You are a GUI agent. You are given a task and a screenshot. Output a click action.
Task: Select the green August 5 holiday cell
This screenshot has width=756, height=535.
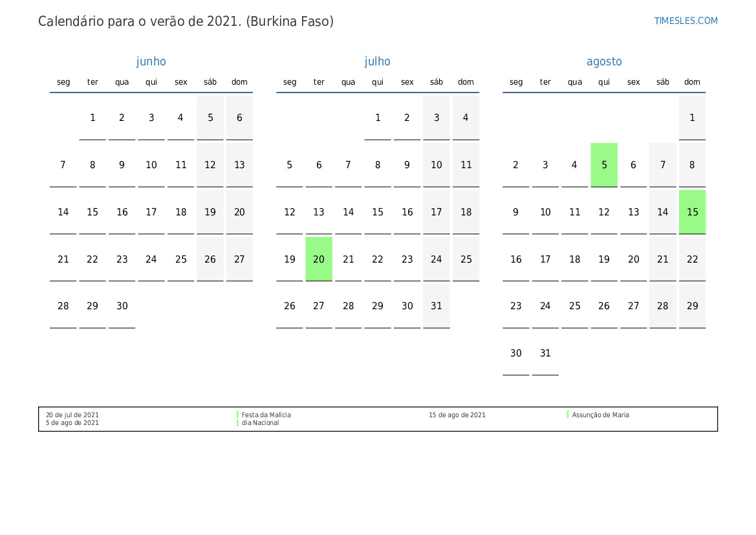(x=604, y=165)
